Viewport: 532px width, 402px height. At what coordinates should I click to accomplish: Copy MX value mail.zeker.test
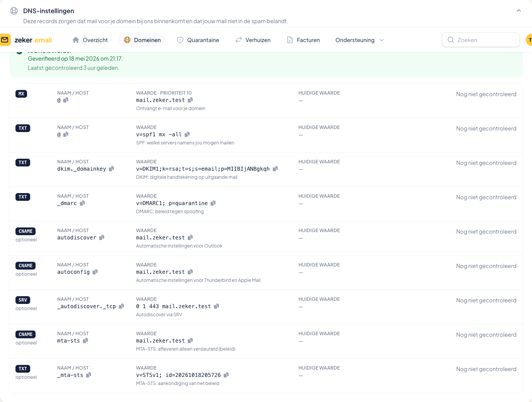[190, 100]
